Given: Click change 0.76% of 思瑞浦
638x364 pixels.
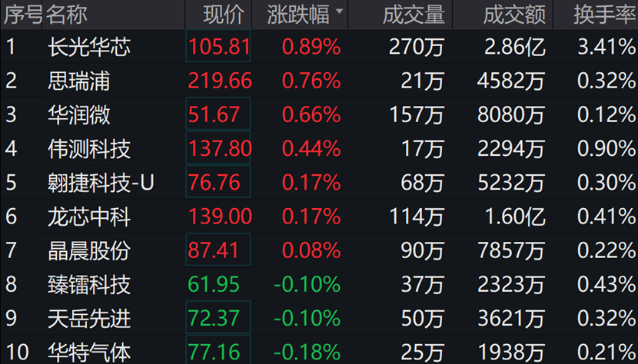Looking at the screenshot, I should pyautogui.click(x=311, y=81).
